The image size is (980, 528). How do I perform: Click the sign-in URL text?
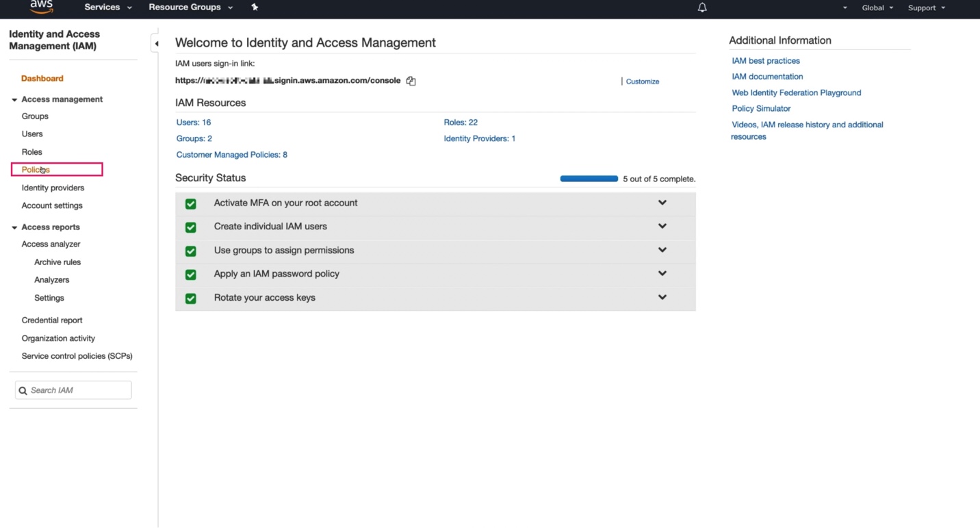288,80
